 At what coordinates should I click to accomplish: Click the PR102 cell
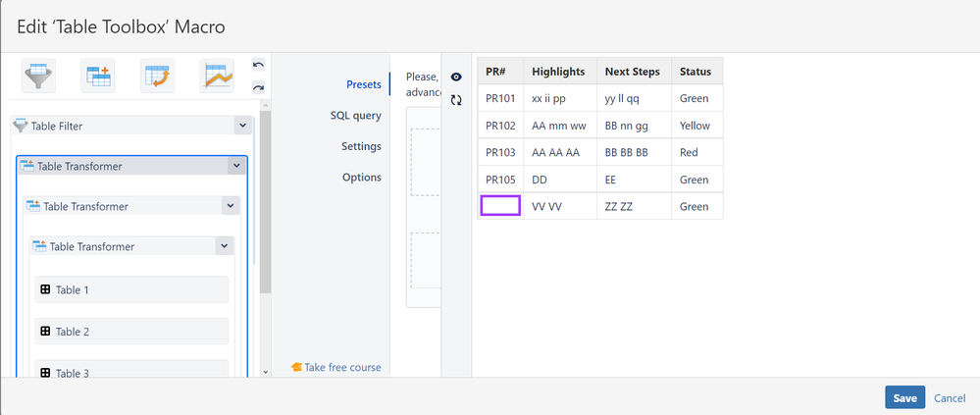[x=500, y=125]
